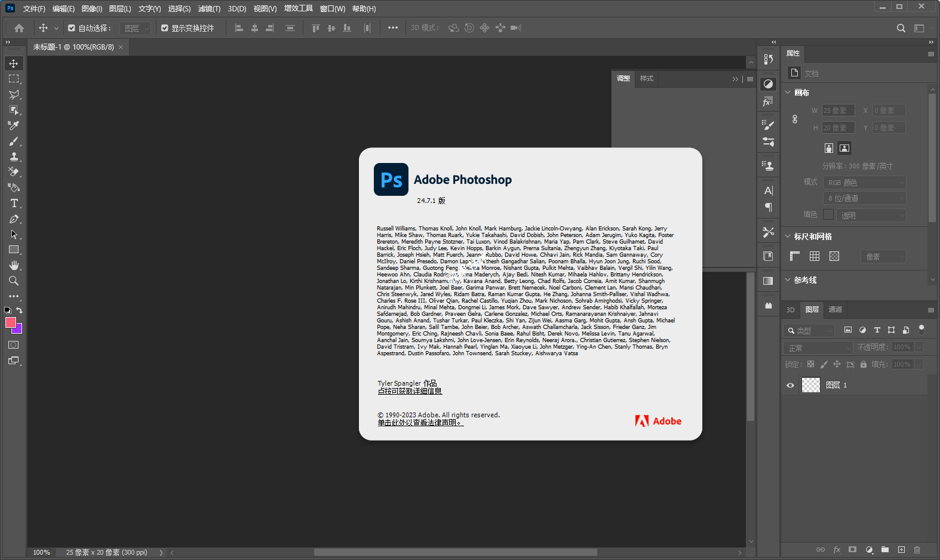The height and width of the screenshot is (560, 940).
Task: Select the Rectangular Marquee tool
Action: (x=14, y=79)
